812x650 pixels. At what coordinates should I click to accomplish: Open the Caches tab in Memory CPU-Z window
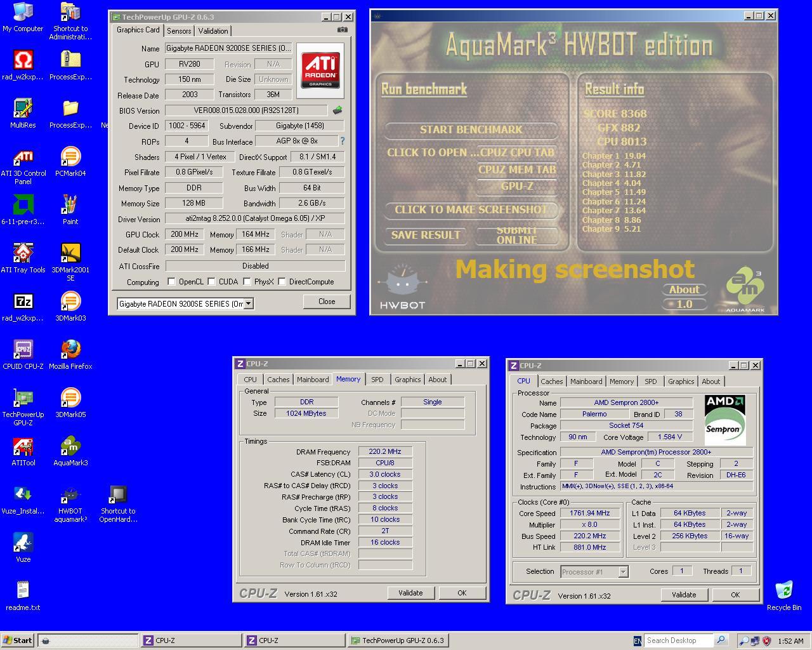(x=278, y=380)
